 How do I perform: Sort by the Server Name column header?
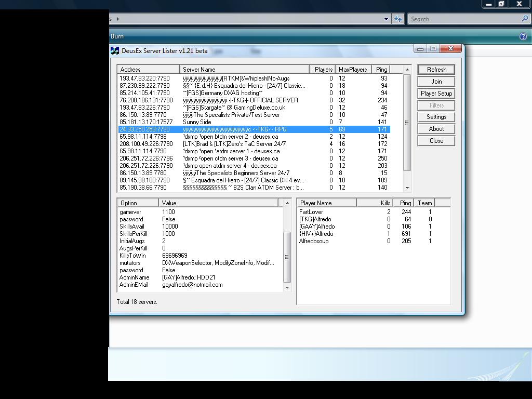[x=244, y=70]
